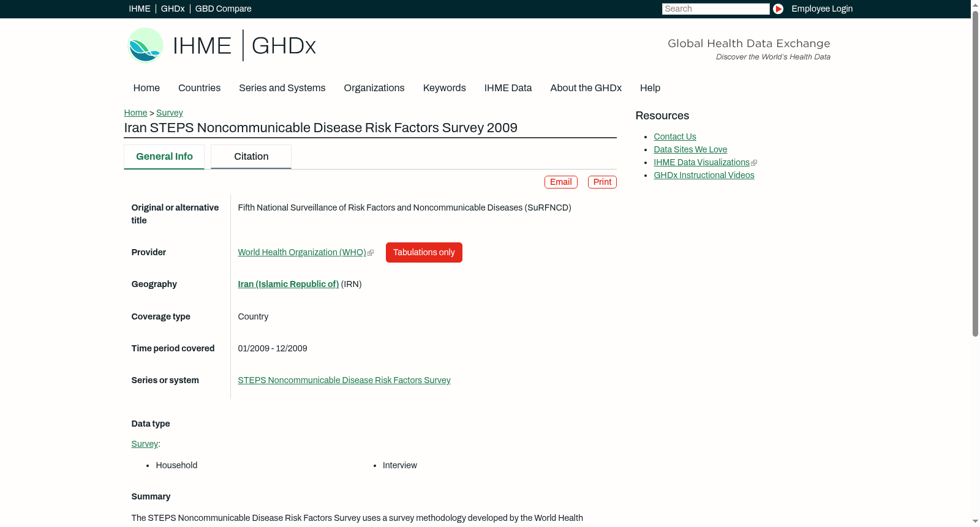Click the Search input field
This screenshot has height=527, width=980.
click(715, 9)
